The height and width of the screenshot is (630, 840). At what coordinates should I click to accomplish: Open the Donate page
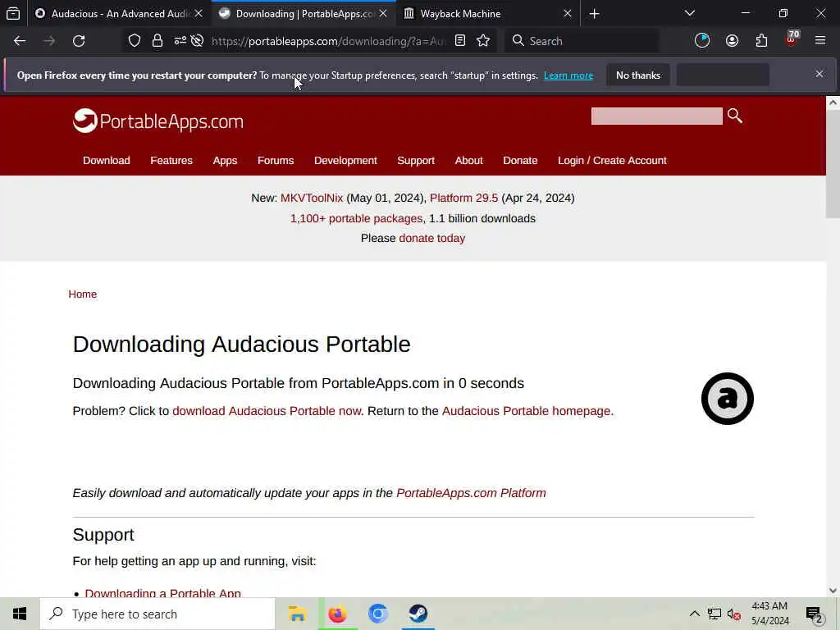520,161
